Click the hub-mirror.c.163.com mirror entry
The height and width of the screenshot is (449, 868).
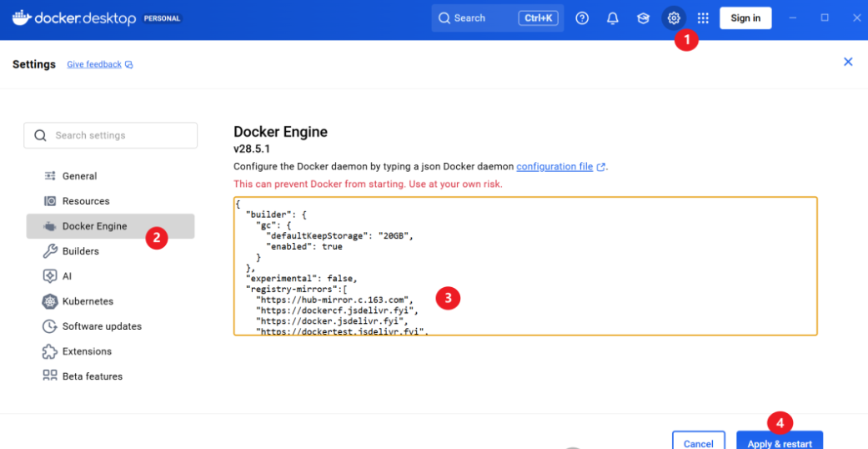pyautogui.click(x=334, y=300)
